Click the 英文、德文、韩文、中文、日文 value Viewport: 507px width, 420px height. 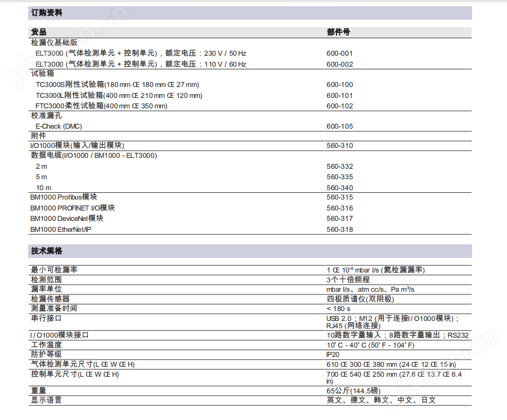point(381,400)
